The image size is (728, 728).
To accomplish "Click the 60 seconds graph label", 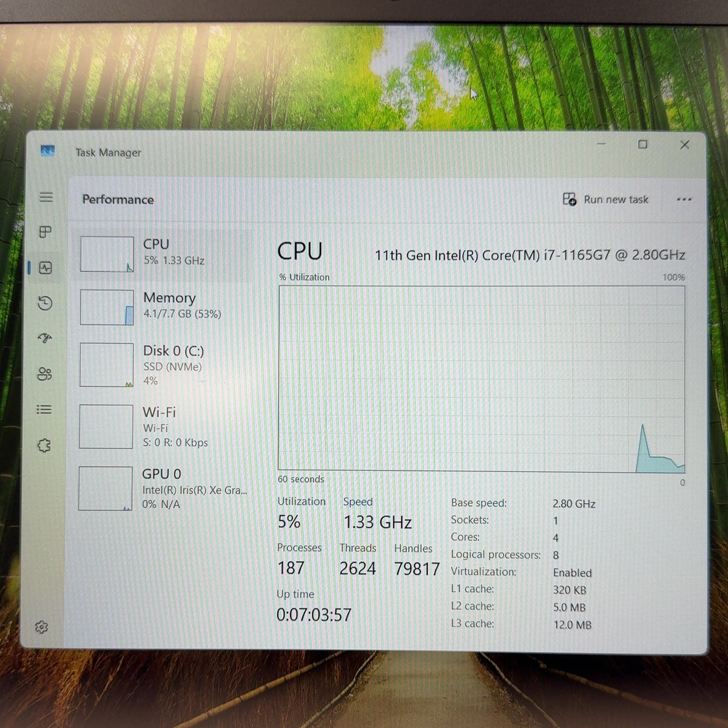I will [x=301, y=479].
